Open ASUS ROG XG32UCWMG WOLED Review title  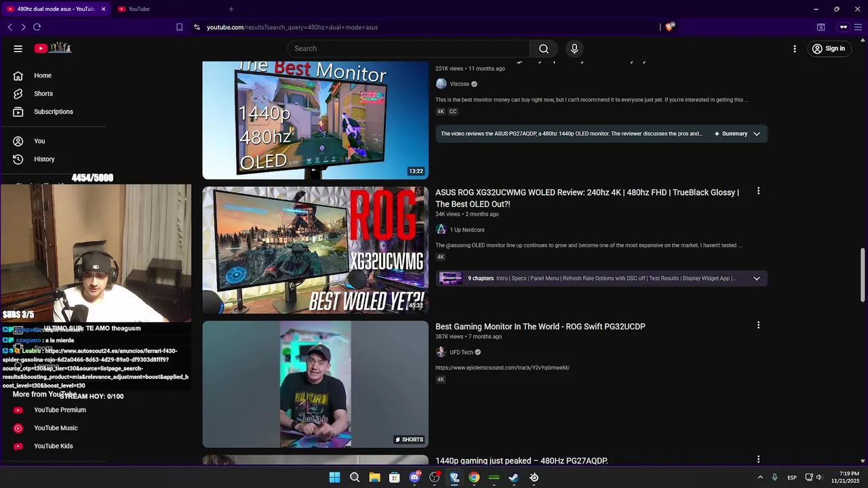coord(587,198)
